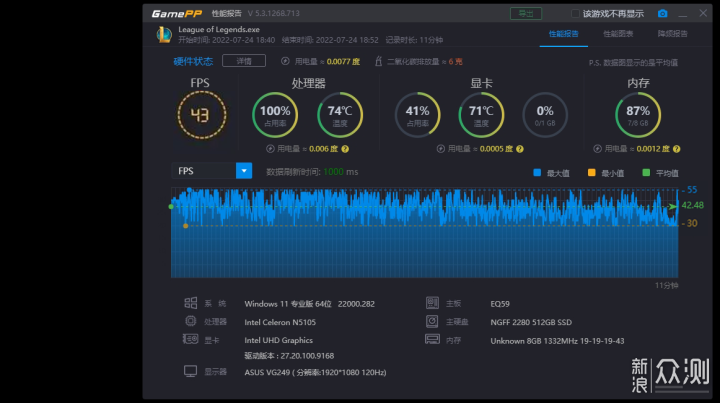Viewport: 720px width, 403px height.
Task: Click the camera screenshot icon
Action: click(662, 14)
